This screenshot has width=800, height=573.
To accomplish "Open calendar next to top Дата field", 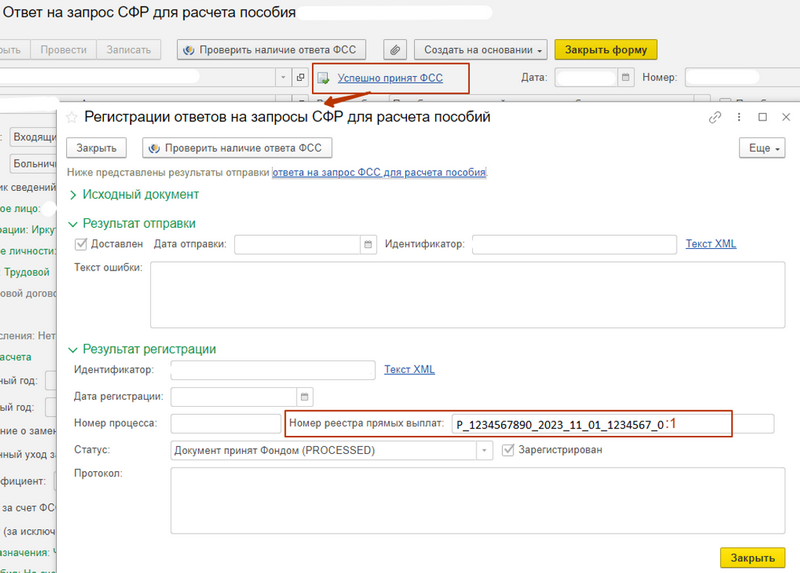I will click(x=626, y=77).
